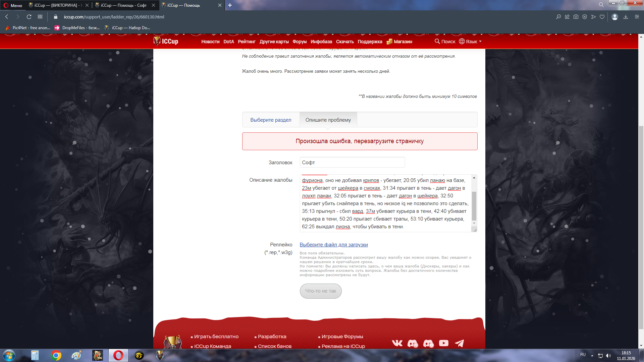The image size is (644, 362).
Task: Open the Telegram icon in footer
Action: point(459,343)
